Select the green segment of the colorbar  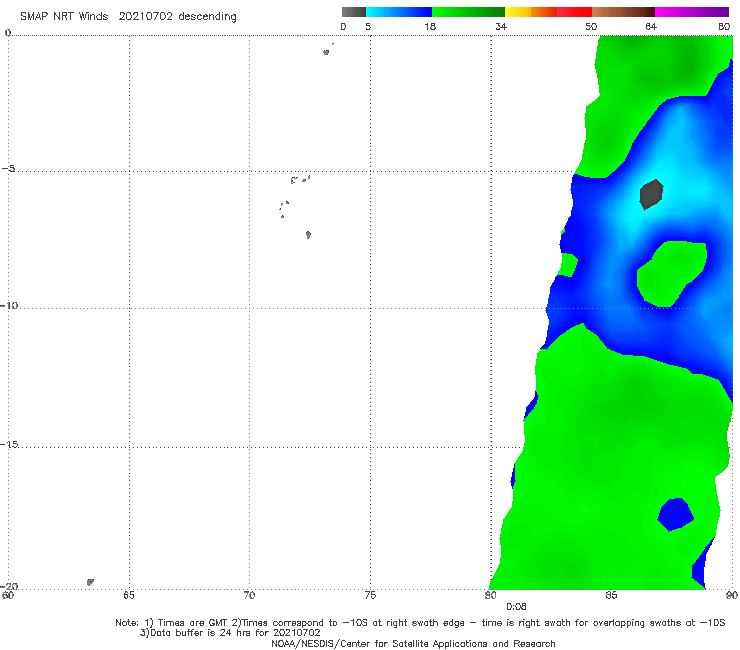[468, 12]
